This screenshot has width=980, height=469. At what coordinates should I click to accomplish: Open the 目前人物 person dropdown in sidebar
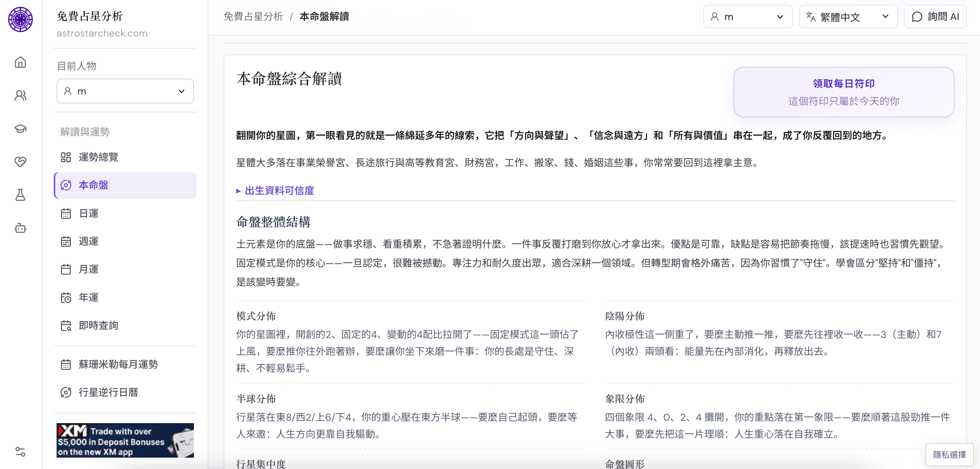point(125,91)
